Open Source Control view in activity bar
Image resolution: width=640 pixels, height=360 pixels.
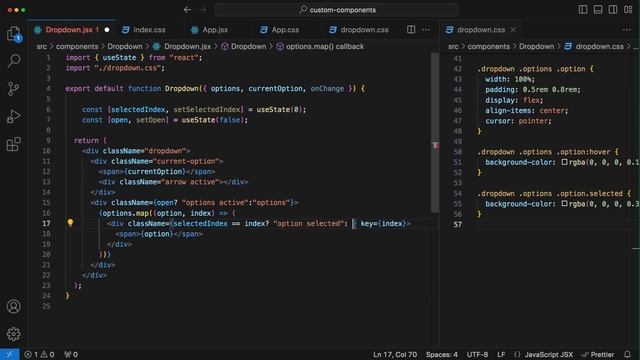13,89
